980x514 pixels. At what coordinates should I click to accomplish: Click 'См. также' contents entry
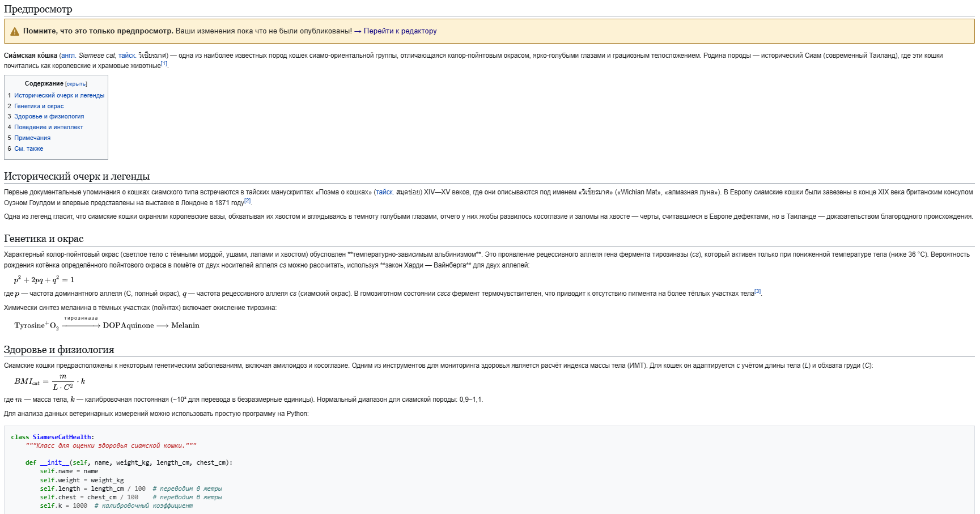coord(28,149)
